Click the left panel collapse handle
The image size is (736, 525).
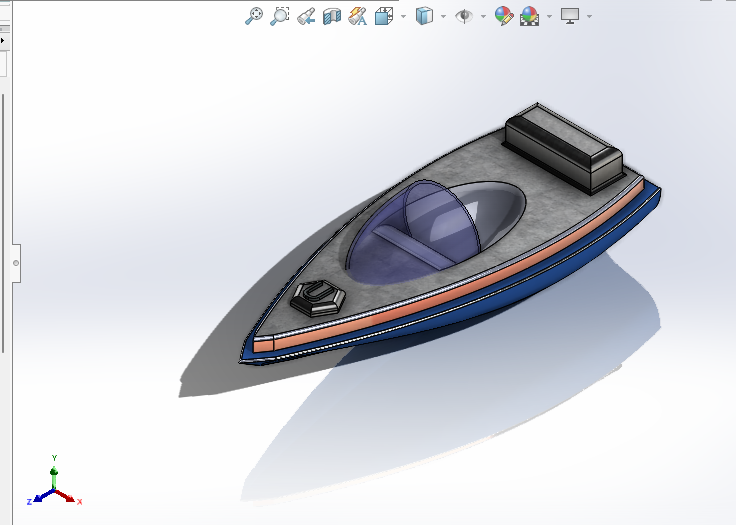[x=16, y=263]
